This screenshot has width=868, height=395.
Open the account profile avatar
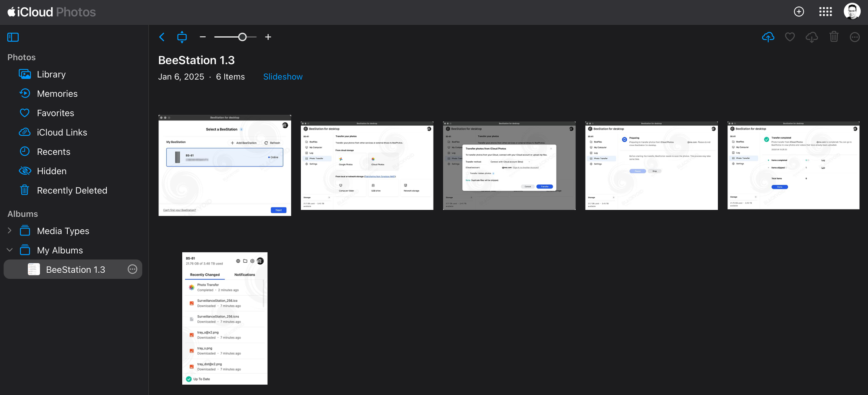click(x=852, y=12)
